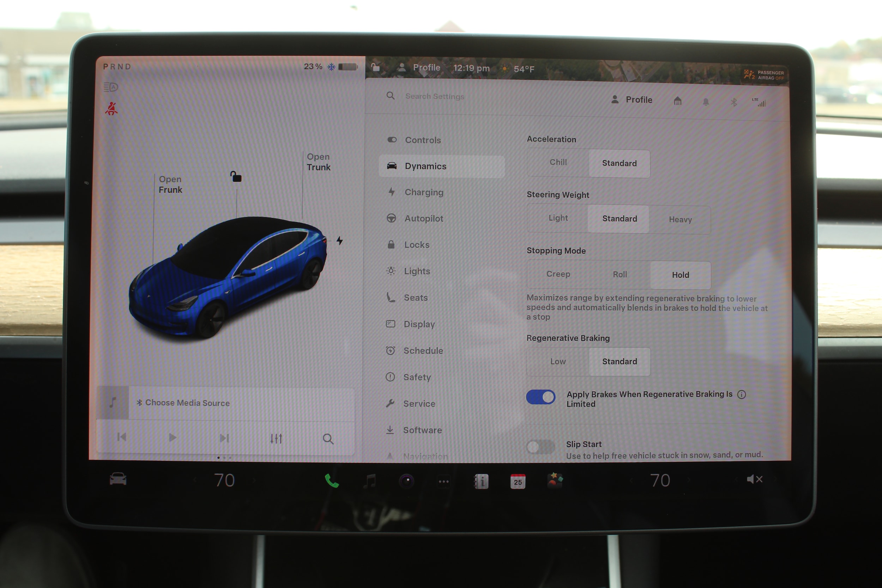882x588 pixels.
Task: Open car controls from bottom-left car icon
Action: pyautogui.click(x=118, y=479)
